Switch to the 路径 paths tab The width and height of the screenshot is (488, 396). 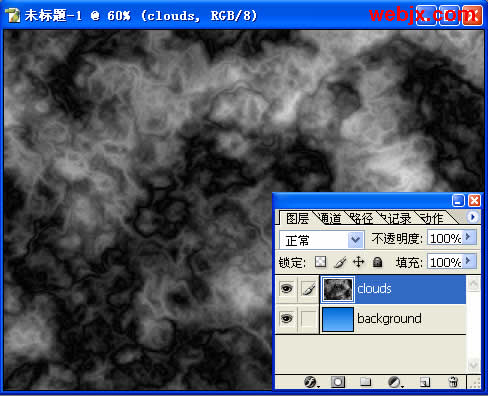coord(362,218)
